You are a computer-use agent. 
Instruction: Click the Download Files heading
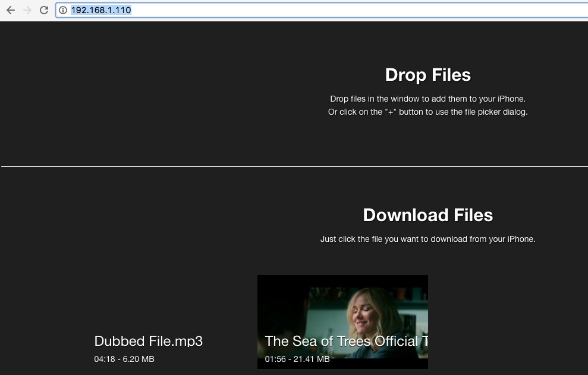point(427,215)
